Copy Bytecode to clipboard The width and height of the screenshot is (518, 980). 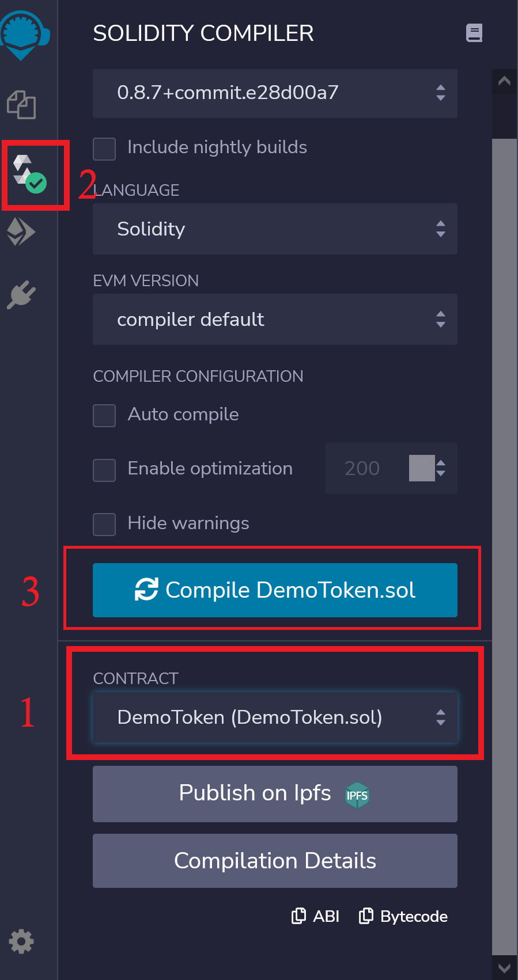(403, 916)
